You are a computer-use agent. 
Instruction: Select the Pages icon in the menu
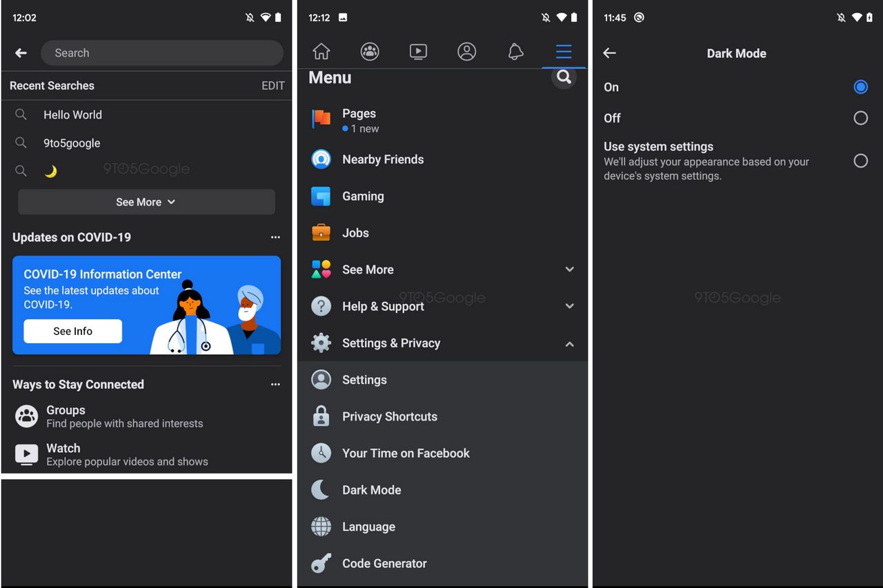[x=321, y=119]
